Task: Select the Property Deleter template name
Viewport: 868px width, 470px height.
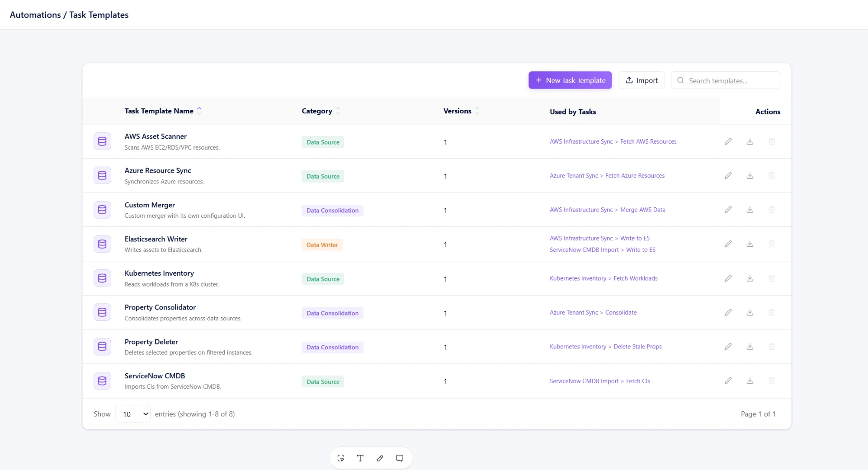Action: click(151, 342)
